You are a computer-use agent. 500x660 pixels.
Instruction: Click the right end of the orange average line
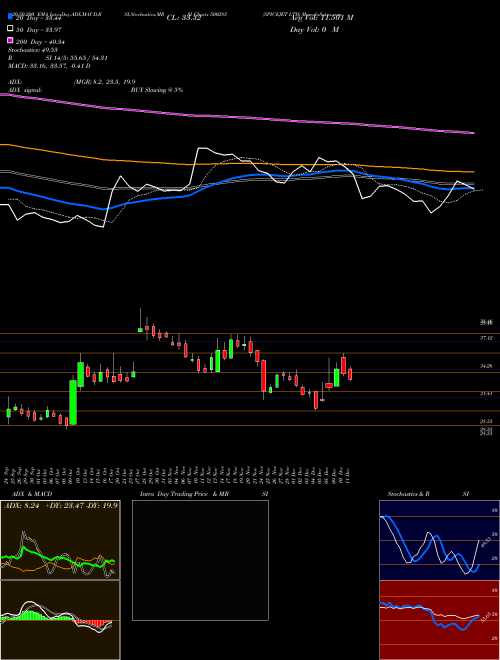point(473,172)
